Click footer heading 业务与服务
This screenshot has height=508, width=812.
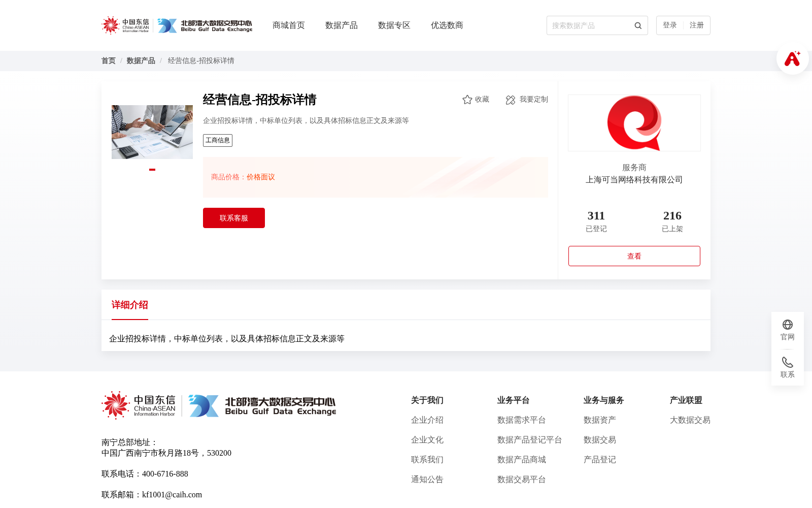[604, 400]
